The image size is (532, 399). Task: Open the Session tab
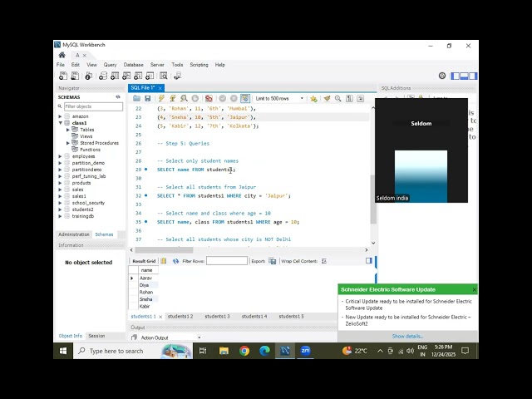pyautogui.click(x=96, y=336)
